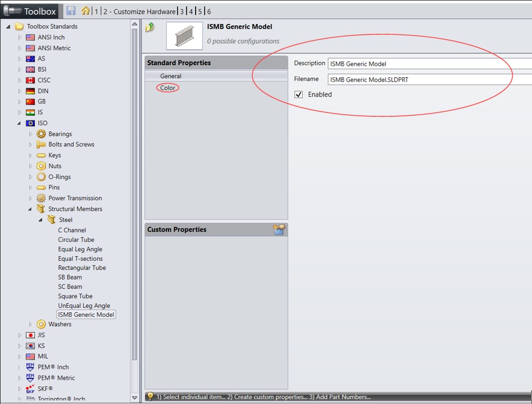Expand the ANSI Inch standard
This screenshot has height=404, width=532.
click(x=20, y=38)
